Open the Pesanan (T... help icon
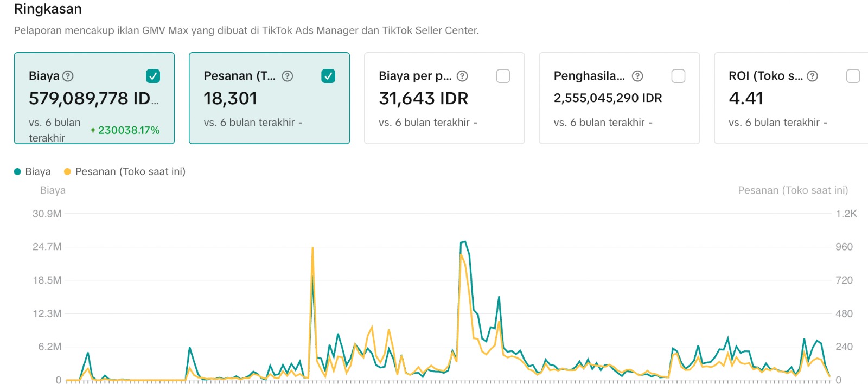868x384 pixels. click(288, 76)
